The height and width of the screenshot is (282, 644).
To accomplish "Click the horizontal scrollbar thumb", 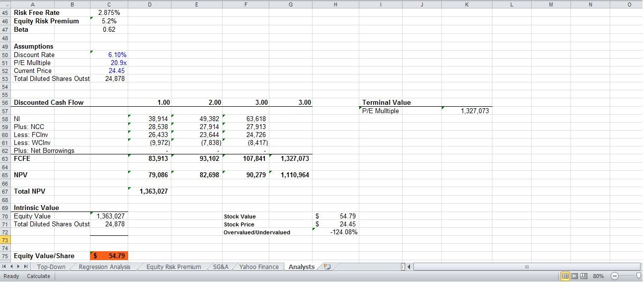I will (526, 267).
